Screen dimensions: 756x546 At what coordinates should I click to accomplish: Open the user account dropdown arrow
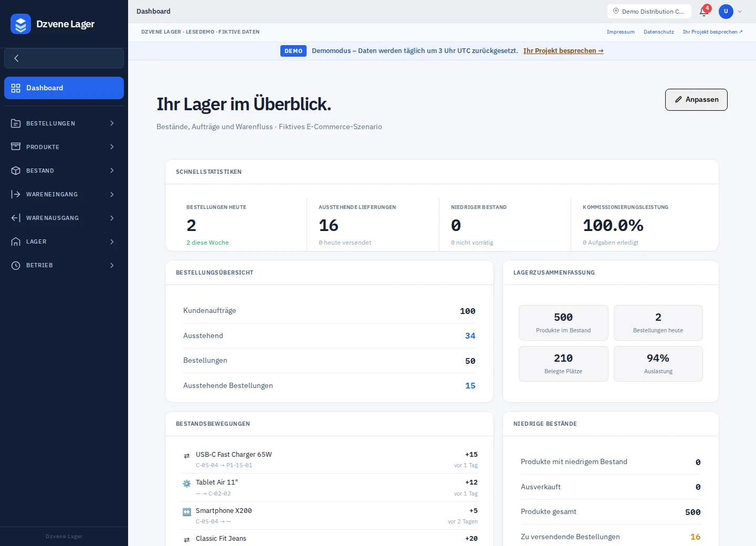(x=740, y=12)
